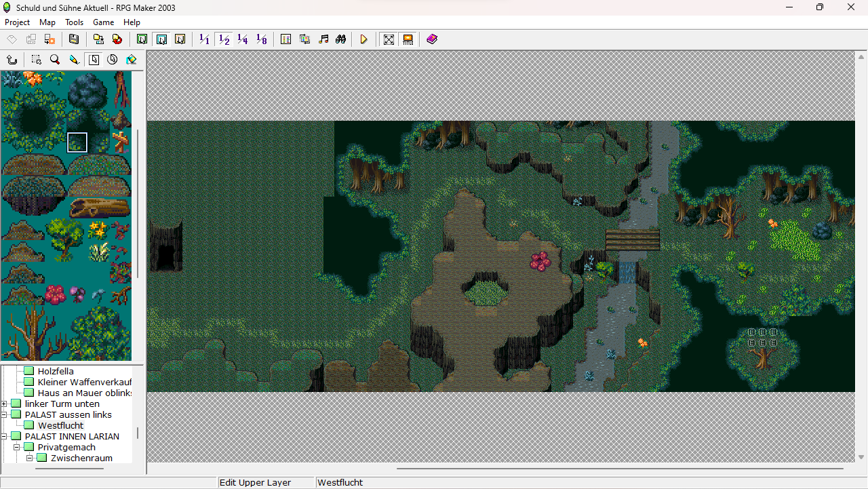Pick the wooden signpost tile in the palette
The width and height of the screenshot is (868, 489).
click(x=121, y=142)
